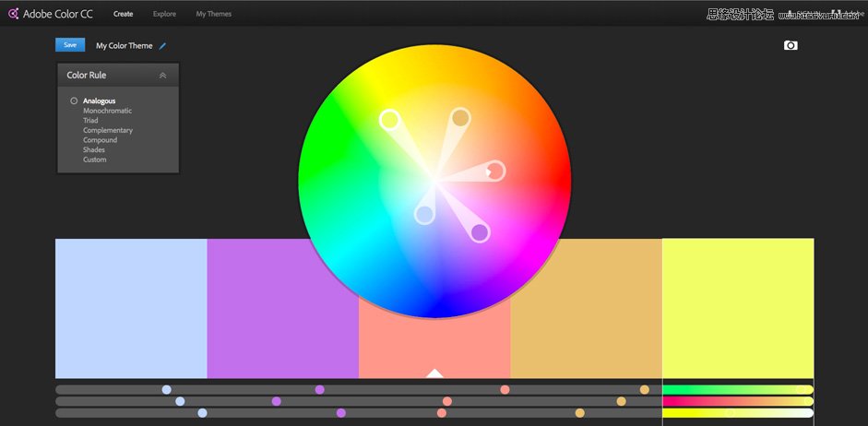
Task: Click the yellow-to-white gradient slider
Action: click(x=738, y=413)
